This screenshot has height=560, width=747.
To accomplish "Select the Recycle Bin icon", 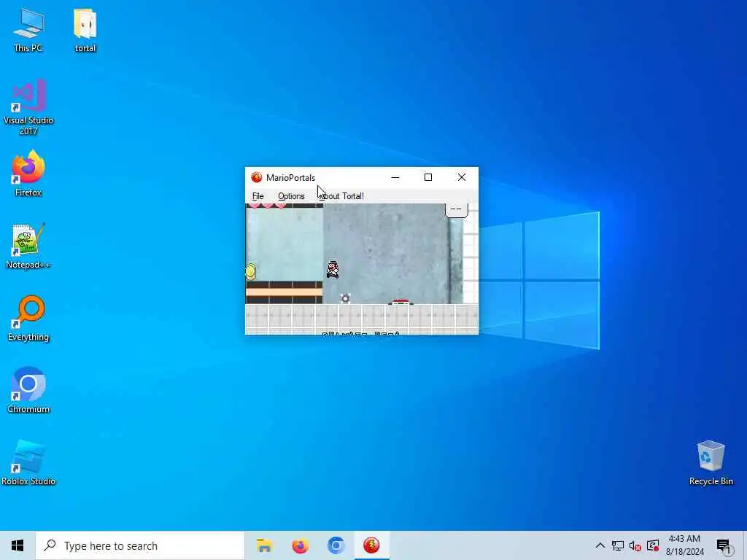I will 711,462.
